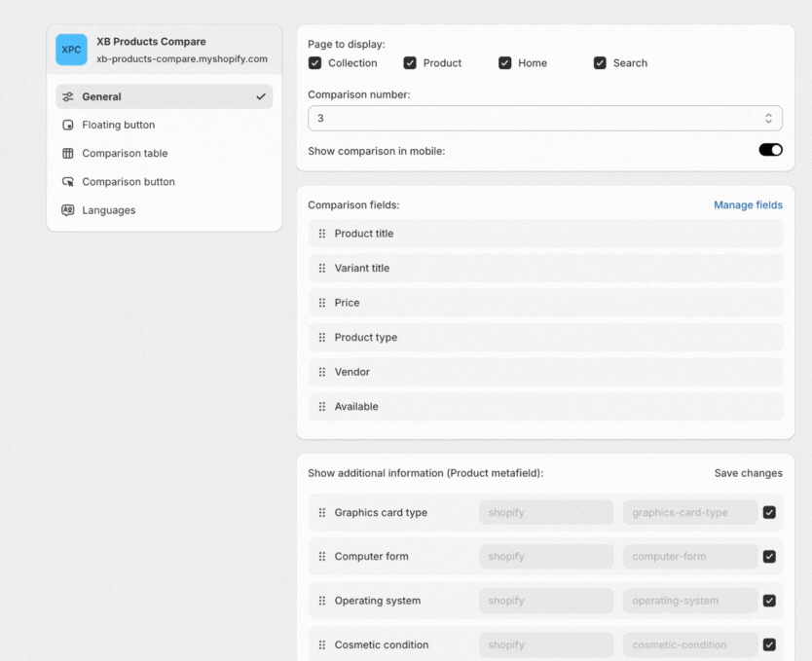Grab the drag handle beside Product title
The width and height of the screenshot is (812, 661).
tap(322, 234)
